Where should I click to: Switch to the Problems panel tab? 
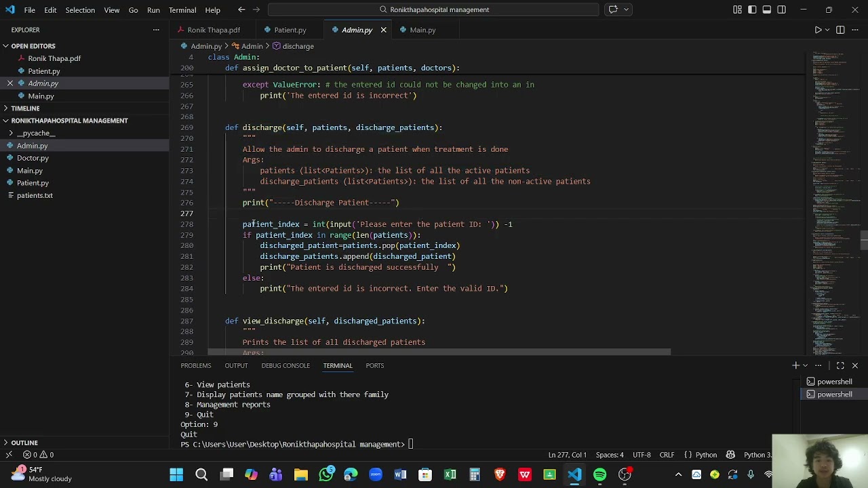[x=195, y=365]
